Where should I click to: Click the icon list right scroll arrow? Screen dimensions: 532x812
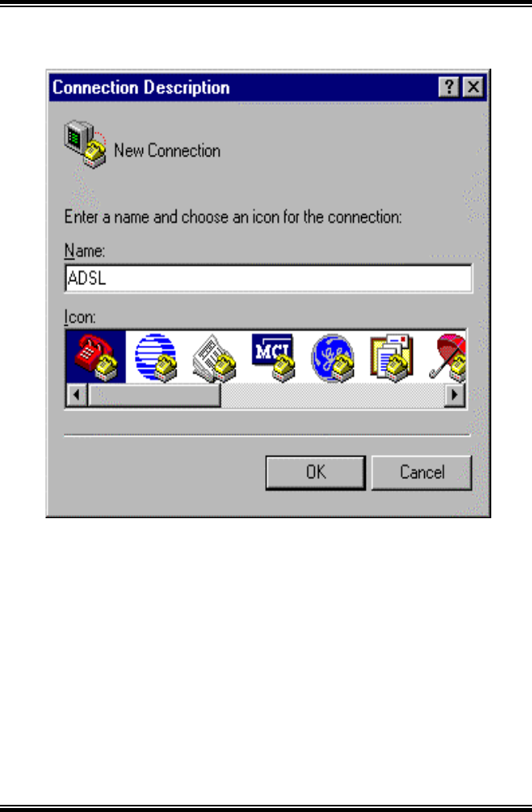[455, 395]
